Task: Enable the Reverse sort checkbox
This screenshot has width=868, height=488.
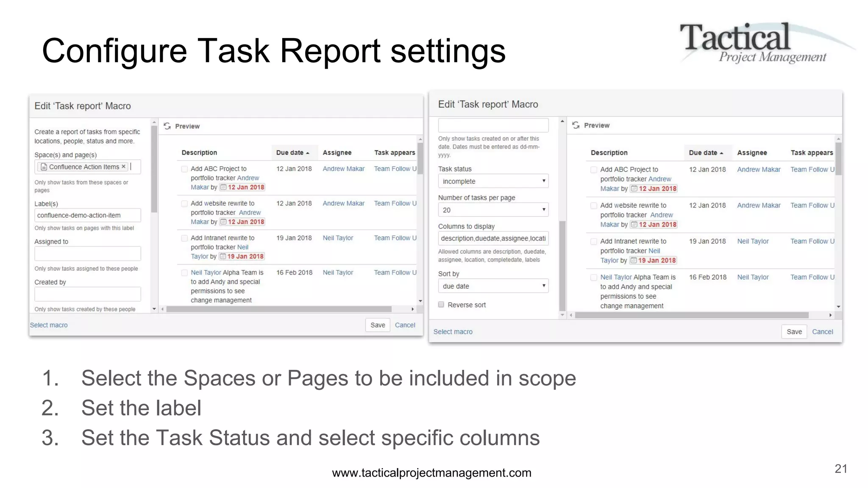Action: (x=441, y=305)
